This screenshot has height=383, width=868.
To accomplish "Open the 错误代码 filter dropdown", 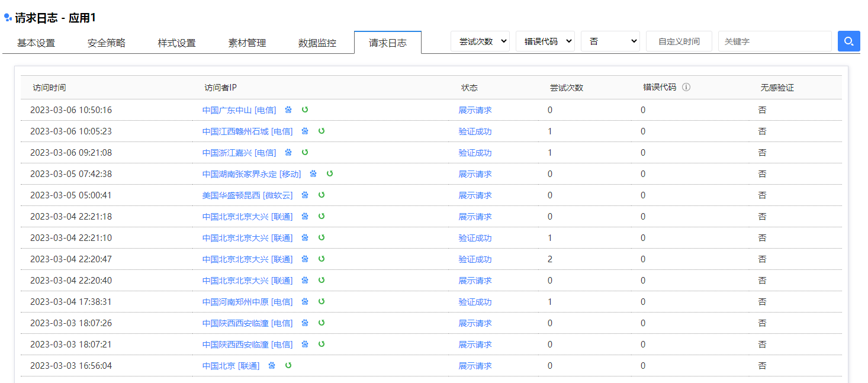I will click(x=545, y=41).
